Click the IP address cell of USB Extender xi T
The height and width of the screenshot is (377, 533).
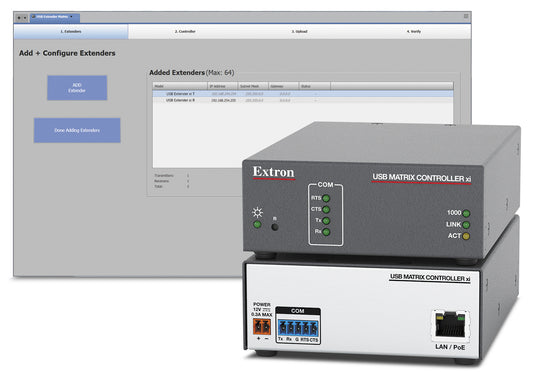[223, 94]
